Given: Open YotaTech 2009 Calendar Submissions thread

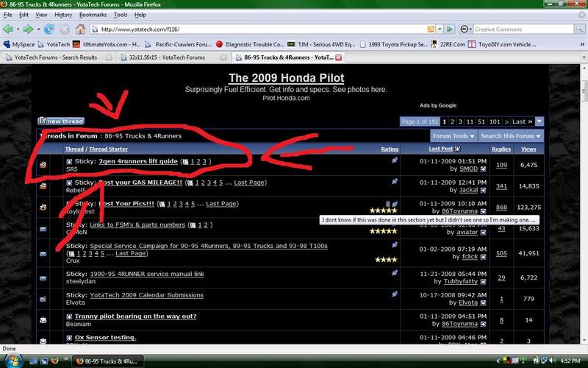Looking at the screenshot, I should point(146,295).
